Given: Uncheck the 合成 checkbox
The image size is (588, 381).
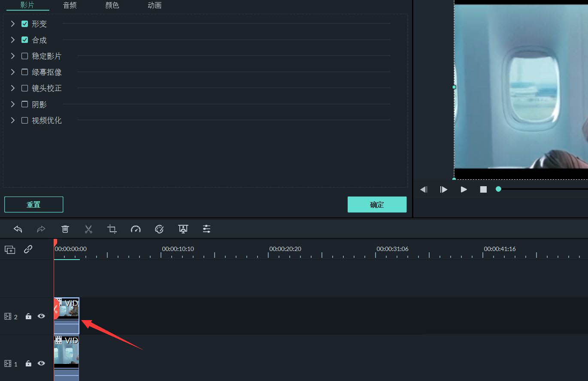Looking at the screenshot, I should point(25,40).
